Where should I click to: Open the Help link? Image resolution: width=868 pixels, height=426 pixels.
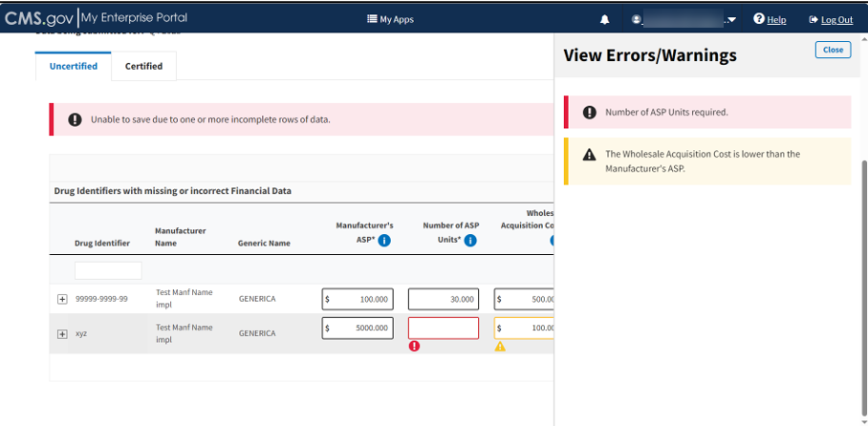tap(776, 20)
